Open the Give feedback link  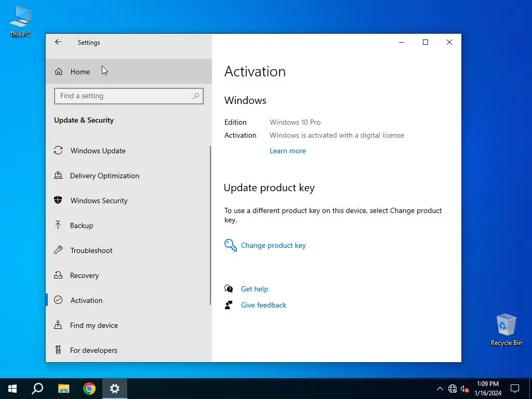(263, 305)
